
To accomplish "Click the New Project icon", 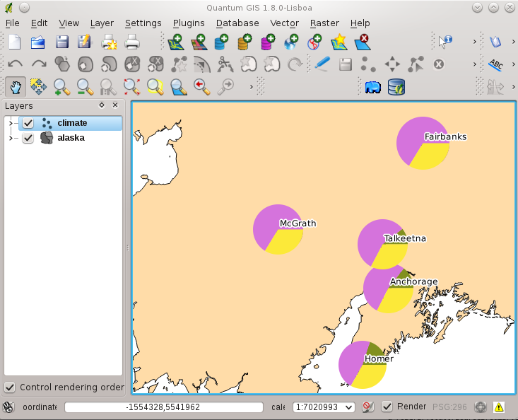I will pos(15,42).
